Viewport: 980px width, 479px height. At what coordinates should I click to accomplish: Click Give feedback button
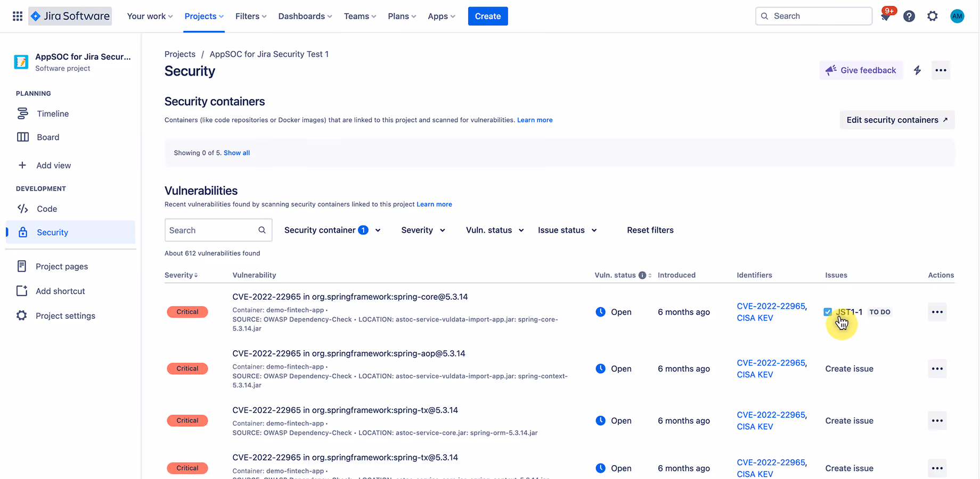coord(861,70)
